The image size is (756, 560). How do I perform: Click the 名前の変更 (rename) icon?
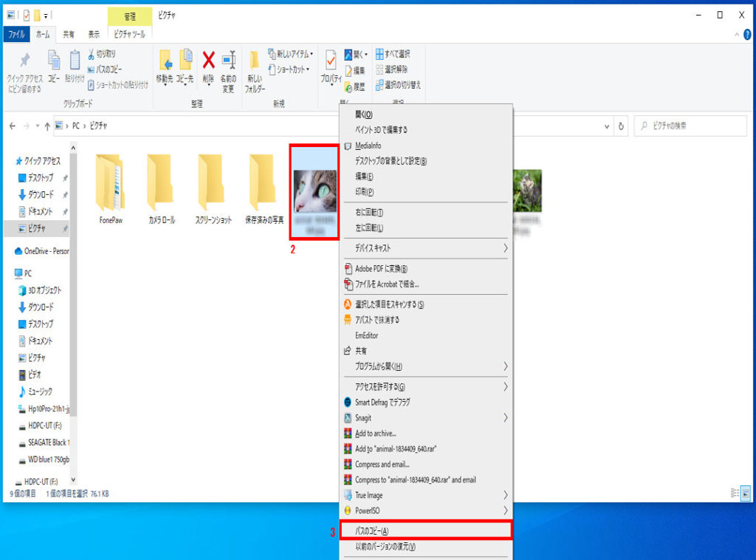click(228, 65)
